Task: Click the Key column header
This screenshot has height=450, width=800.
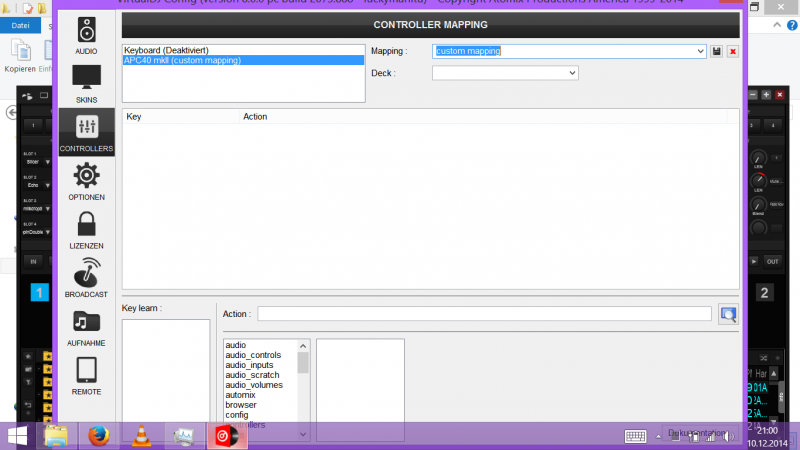Action: pos(181,117)
